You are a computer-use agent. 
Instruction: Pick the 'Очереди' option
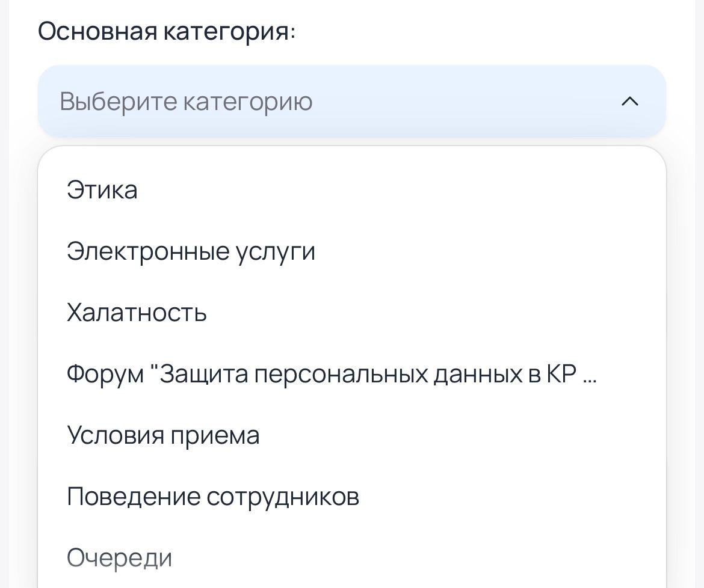119,558
